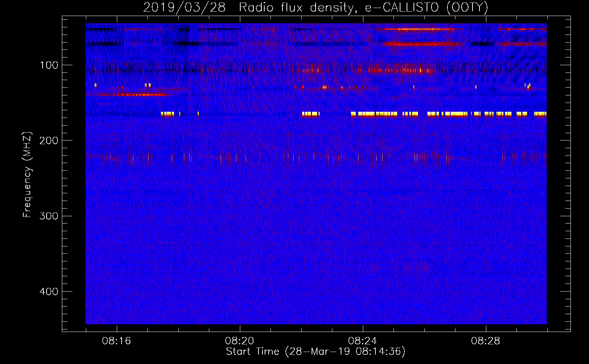The height and width of the screenshot is (364, 589).
Task: Click the '200' frequency tick label
Action: tap(49, 141)
